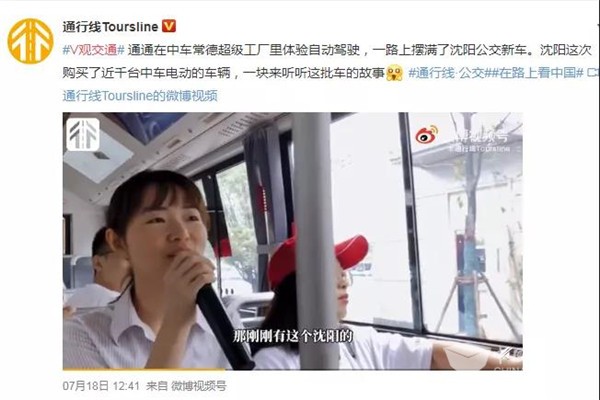Click the shocked face emoji in the post
The width and height of the screenshot is (600, 400).
[x=394, y=73]
